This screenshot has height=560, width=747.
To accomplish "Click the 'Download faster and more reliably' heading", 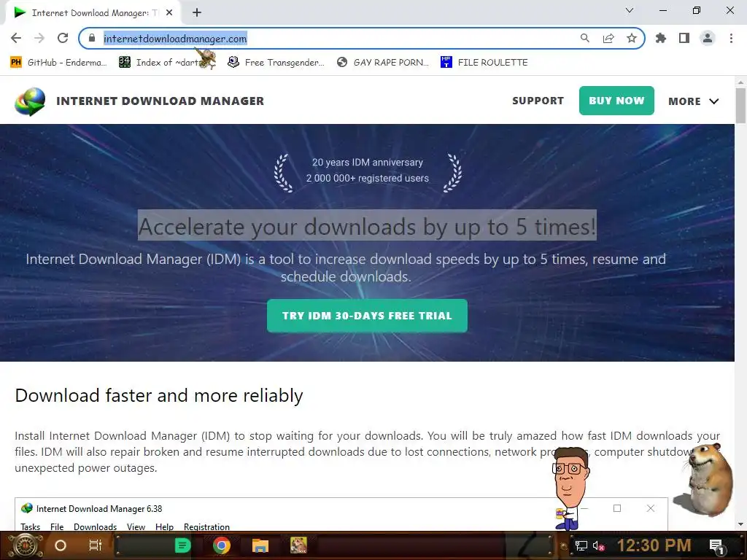I will click(158, 396).
